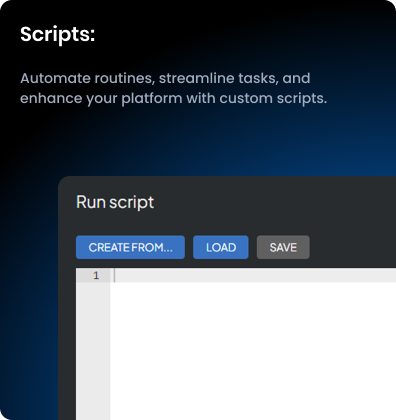Viewport: 396px width, 420px height.
Task: Open the LOAD script button
Action: 221,247
